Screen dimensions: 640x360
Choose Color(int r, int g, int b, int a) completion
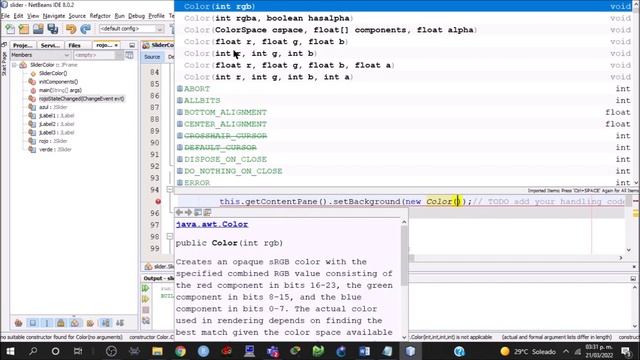(x=404, y=77)
